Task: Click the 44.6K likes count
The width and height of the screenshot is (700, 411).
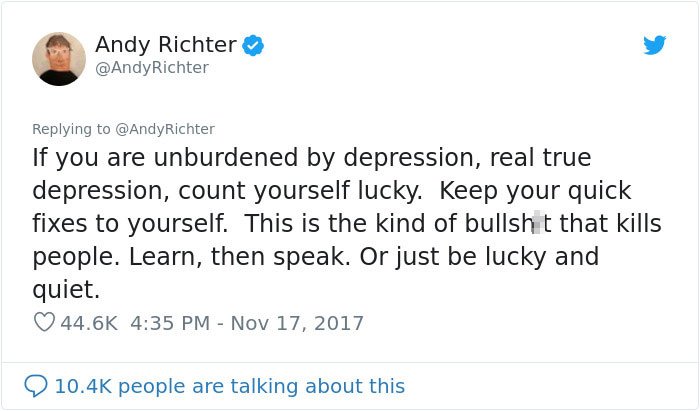Action: 89,323
